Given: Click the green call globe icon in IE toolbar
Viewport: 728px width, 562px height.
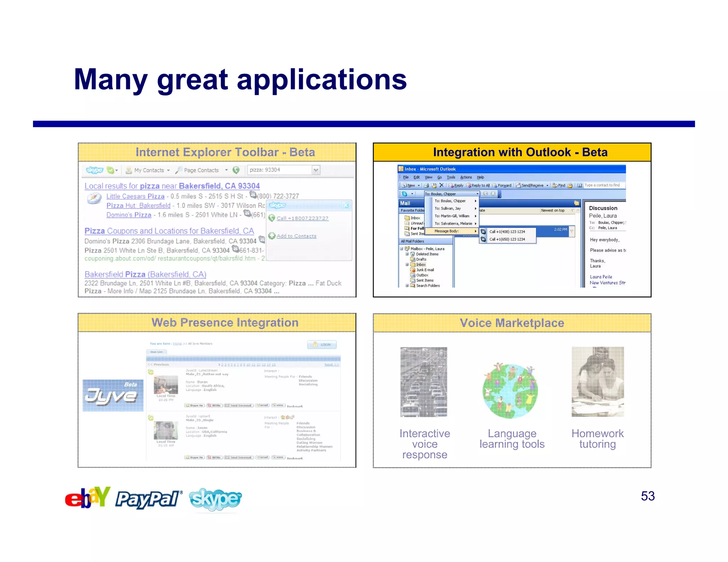Looking at the screenshot, I should pos(236,170).
